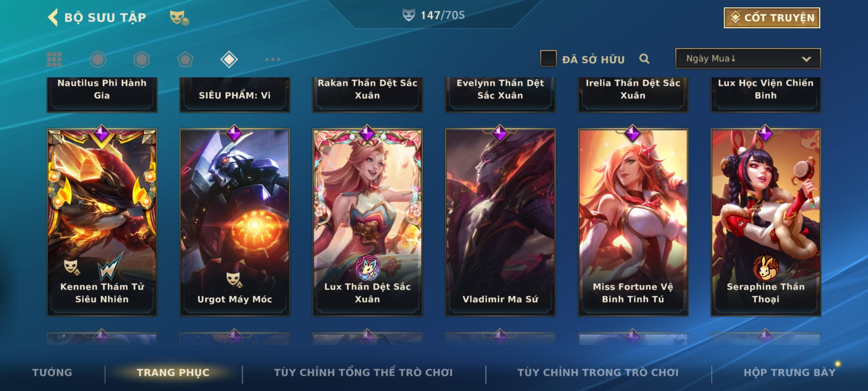Viewport: 868px width, 391px height.
Task: Open the three-dots more filters icon
Action: (x=273, y=59)
